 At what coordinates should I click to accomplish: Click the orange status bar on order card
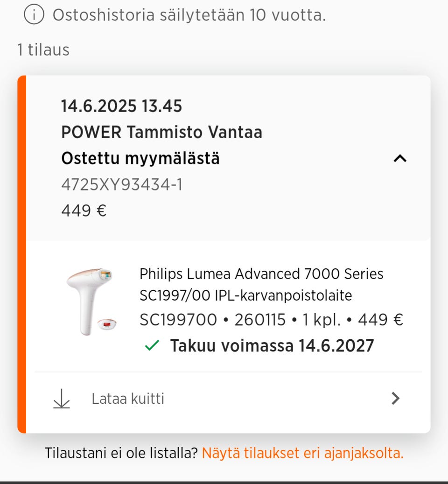tap(22, 254)
